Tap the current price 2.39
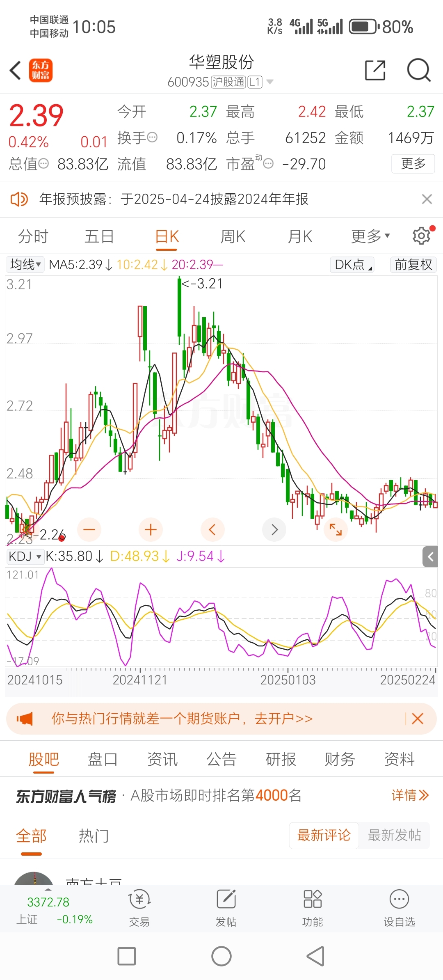 37,115
